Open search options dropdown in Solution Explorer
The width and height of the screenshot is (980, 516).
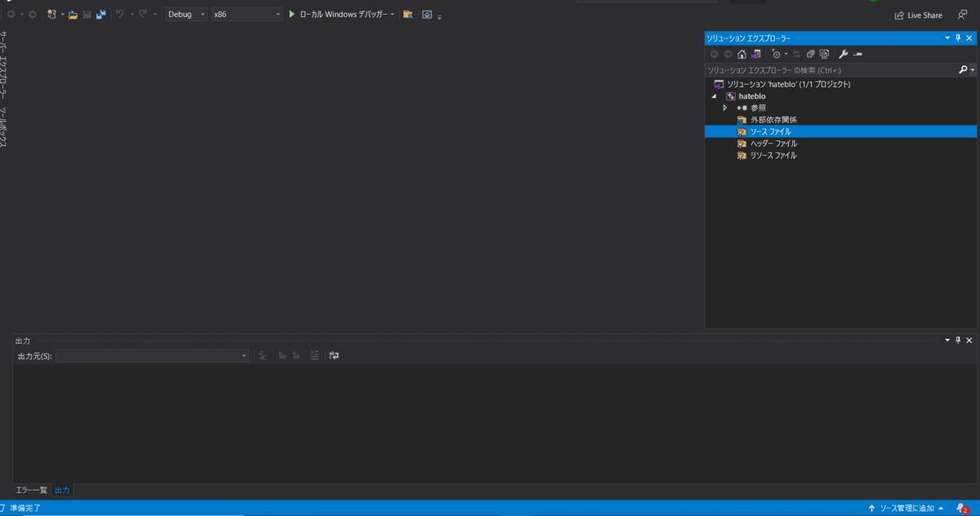click(973, 71)
